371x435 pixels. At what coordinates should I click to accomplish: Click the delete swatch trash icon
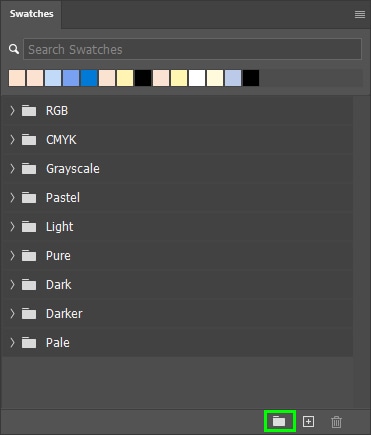(336, 422)
